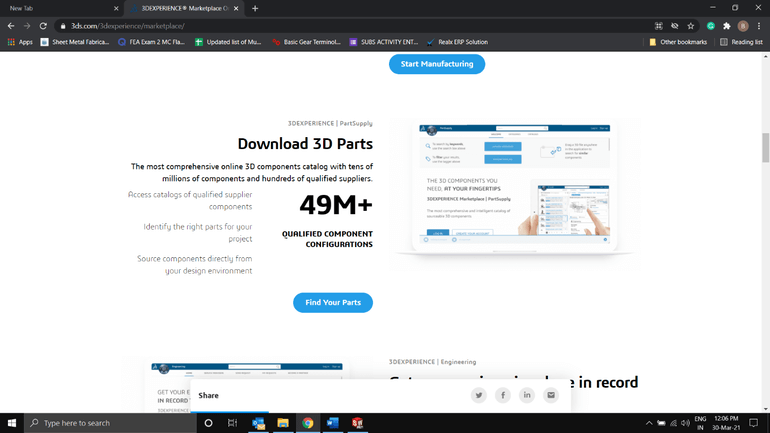770x433 pixels.
Task: Open the Chrome profile avatar
Action: coord(743,26)
